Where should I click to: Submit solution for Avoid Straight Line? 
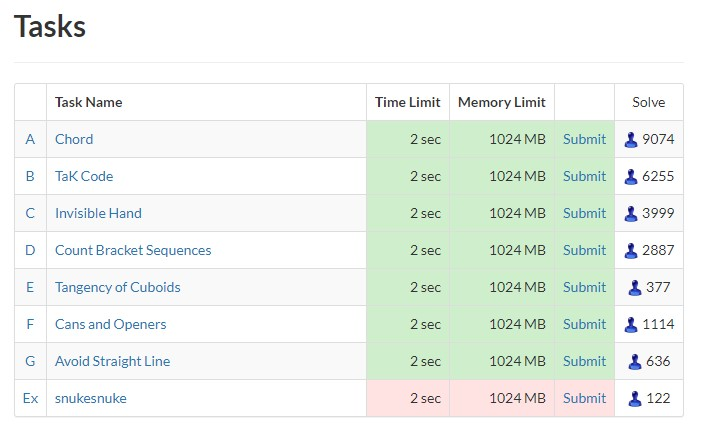pos(584,361)
